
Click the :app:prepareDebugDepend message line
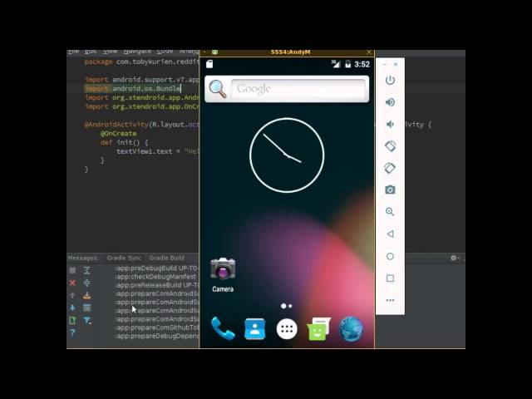tap(157, 336)
